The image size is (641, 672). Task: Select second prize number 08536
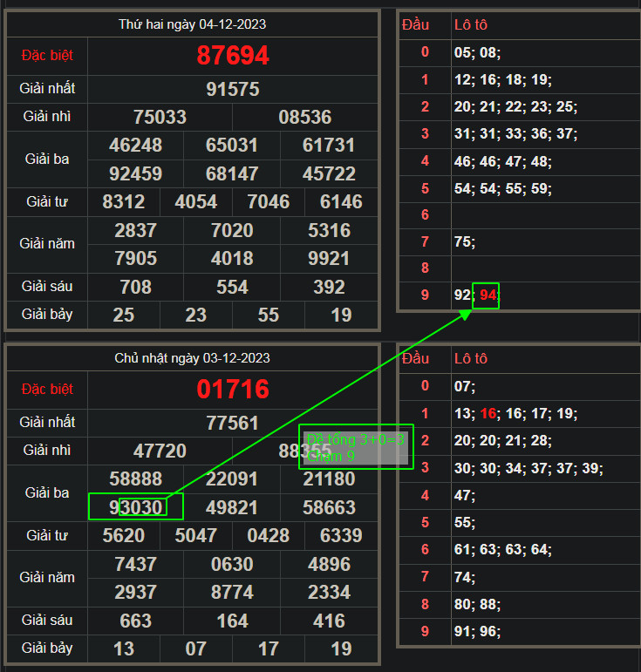tap(305, 117)
